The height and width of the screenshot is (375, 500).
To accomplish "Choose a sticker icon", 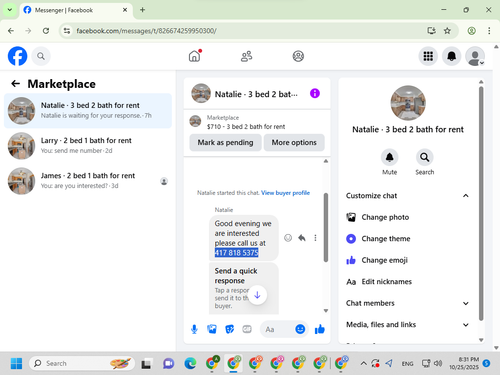I will (229, 329).
